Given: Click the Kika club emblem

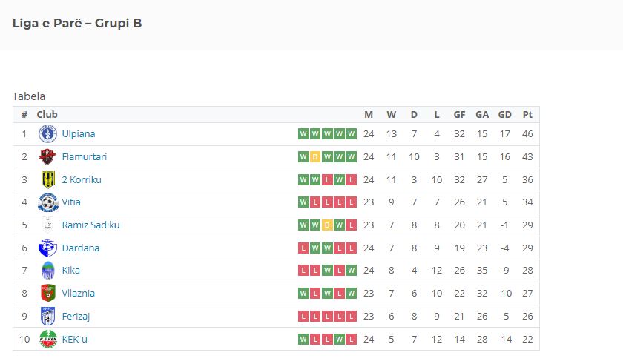Looking at the screenshot, I should (x=48, y=271).
